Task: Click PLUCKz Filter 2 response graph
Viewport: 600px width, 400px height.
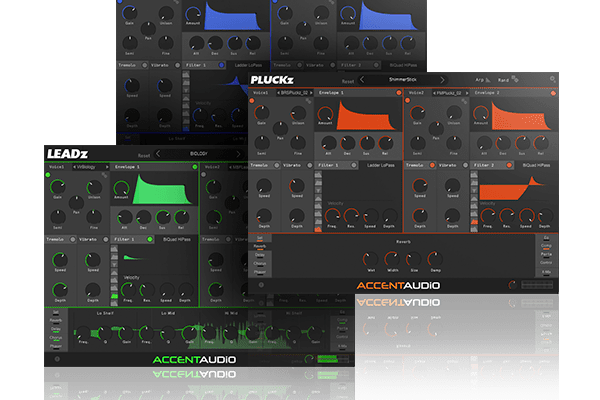Action: pyautogui.click(x=512, y=188)
